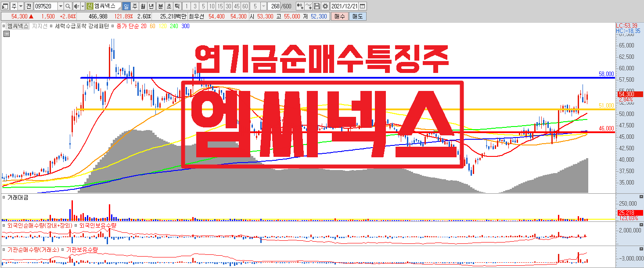Close the 거래대금 panel with its corner button
The image size is (644, 268).
tap(641, 196)
